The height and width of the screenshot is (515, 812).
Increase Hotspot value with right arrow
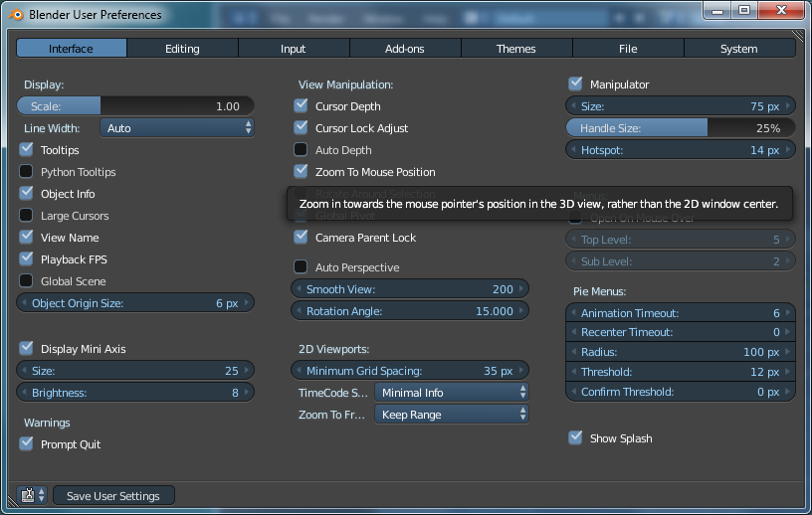(788, 150)
